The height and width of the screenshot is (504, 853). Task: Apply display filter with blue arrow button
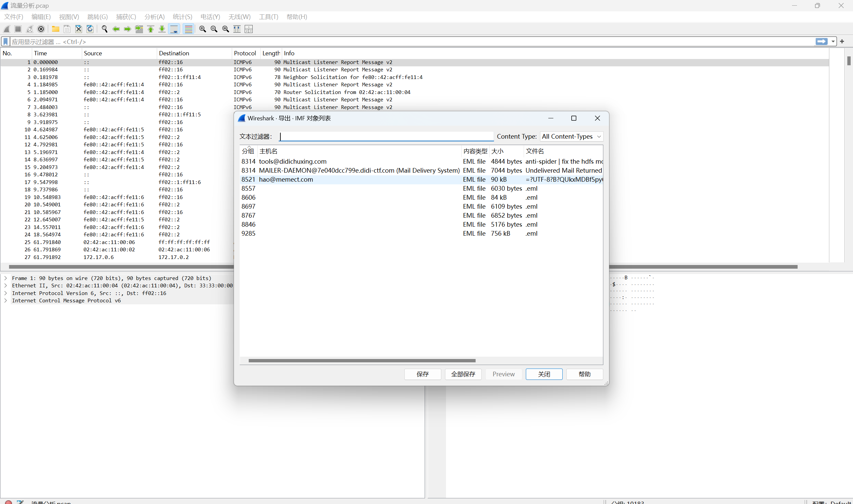tap(821, 41)
